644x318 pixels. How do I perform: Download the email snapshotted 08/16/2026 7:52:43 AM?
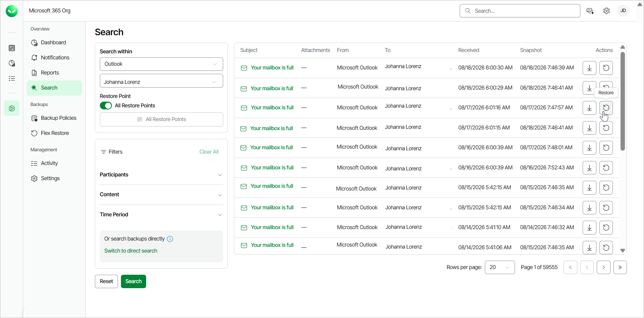point(589,168)
